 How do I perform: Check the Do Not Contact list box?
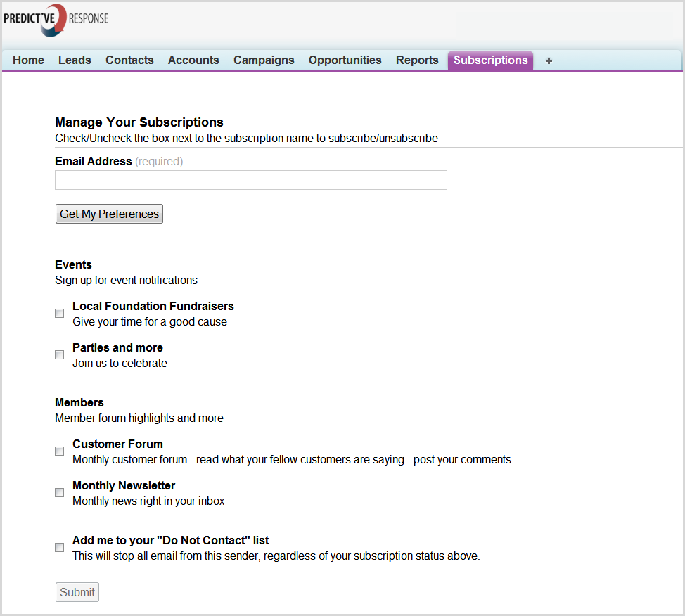tap(60, 548)
